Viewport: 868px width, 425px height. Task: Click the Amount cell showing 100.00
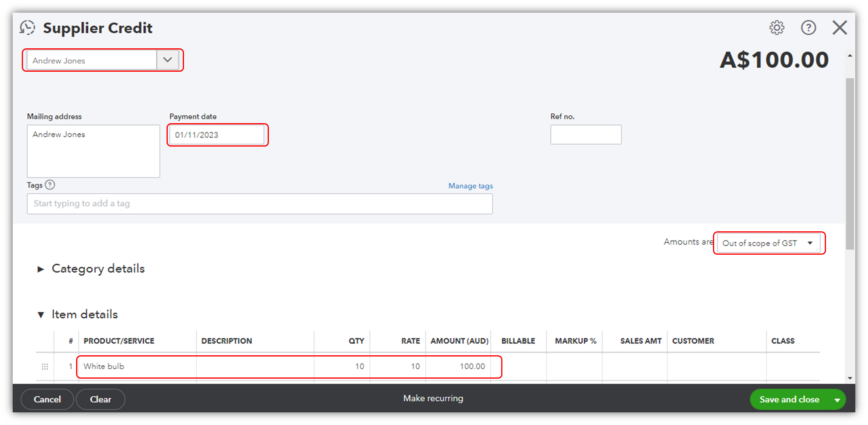(x=458, y=366)
